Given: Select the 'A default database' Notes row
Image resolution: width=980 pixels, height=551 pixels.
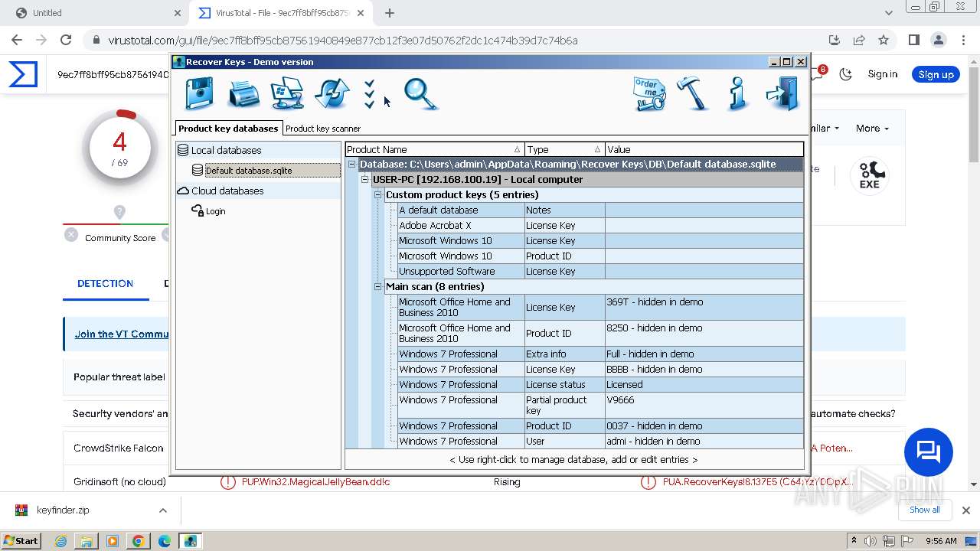Looking at the screenshot, I should (601, 210).
